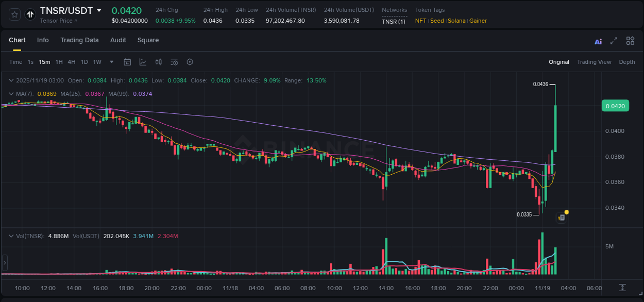The image size is (644, 302).
Task: Switch to the Trading Data tab
Action: pos(80,40)
